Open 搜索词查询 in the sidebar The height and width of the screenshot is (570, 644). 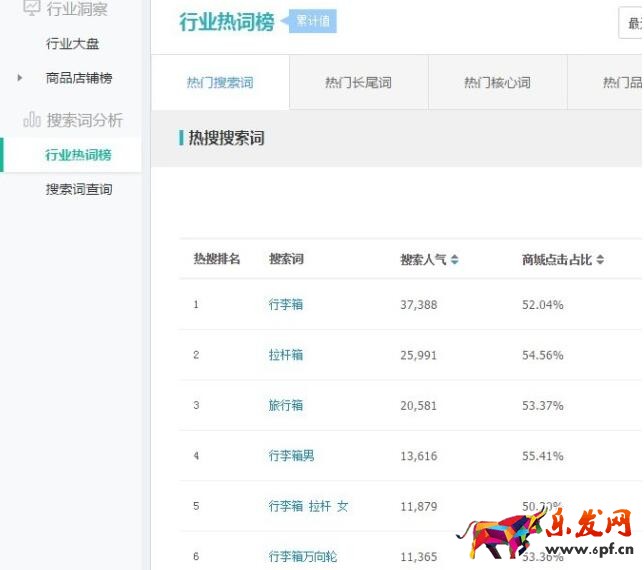pyautogui.click(x=78, y=189)
